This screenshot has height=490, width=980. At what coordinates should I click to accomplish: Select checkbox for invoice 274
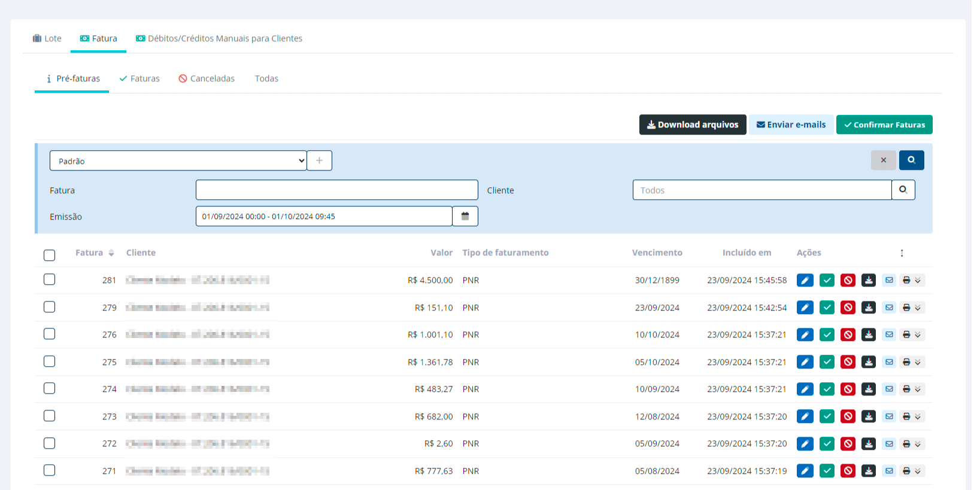[50, 388]
